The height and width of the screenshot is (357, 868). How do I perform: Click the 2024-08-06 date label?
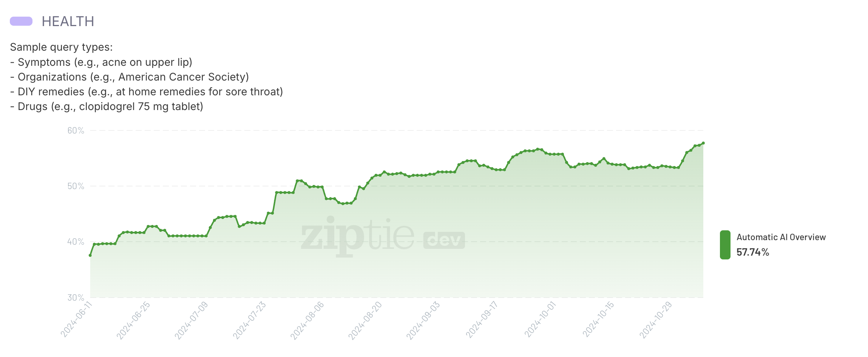click(x=307, y=320)
